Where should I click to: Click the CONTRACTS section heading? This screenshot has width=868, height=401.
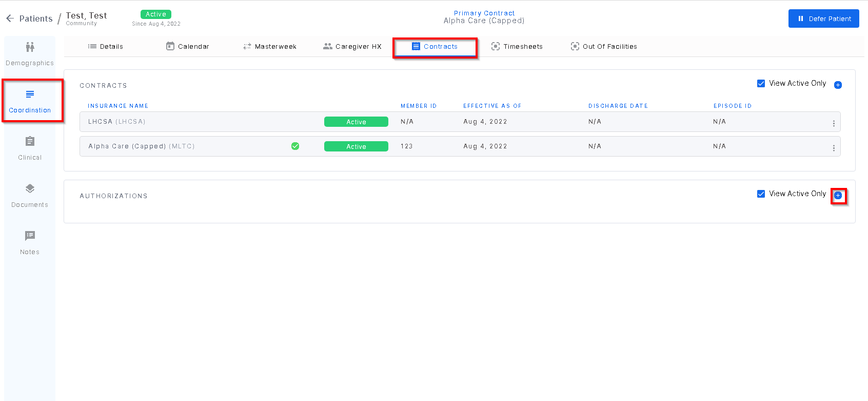coord(103,86)
